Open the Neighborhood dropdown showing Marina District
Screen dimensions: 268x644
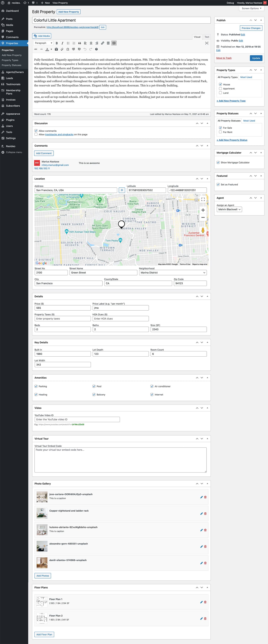point(173,273)
